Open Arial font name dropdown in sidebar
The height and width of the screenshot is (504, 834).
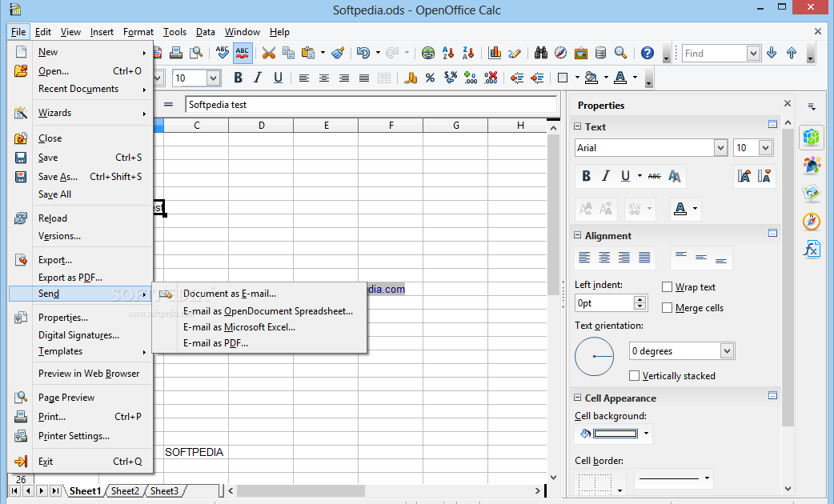[720, 148]
